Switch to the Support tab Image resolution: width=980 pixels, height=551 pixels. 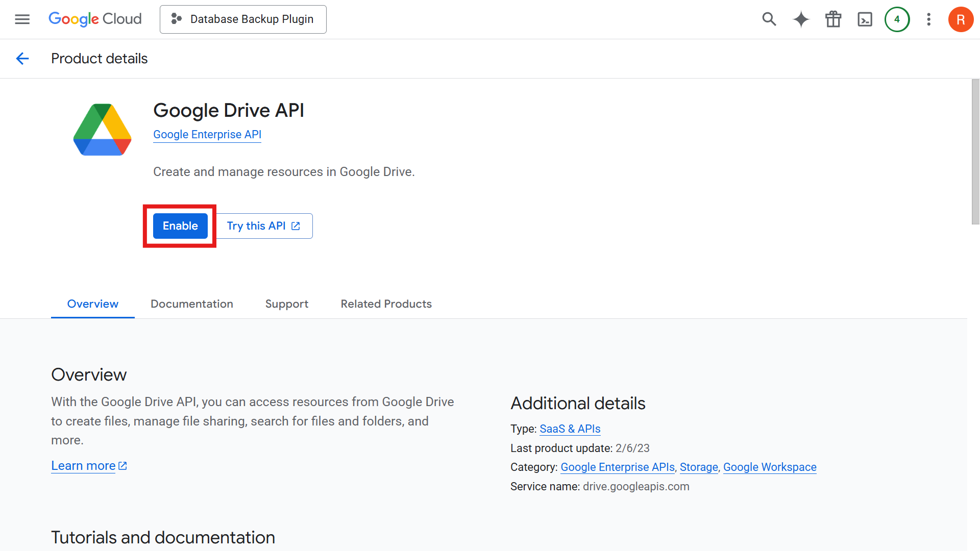[287, 304]
